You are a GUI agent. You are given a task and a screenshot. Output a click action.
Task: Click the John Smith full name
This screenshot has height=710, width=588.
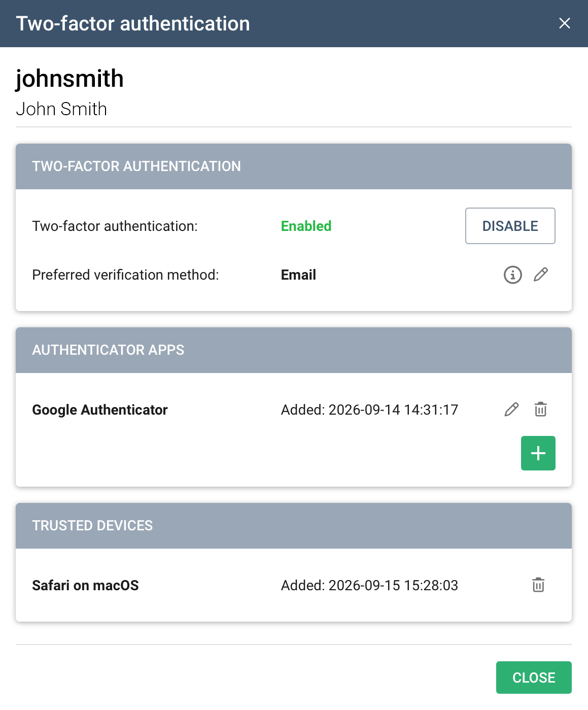[x=61, y=109]
